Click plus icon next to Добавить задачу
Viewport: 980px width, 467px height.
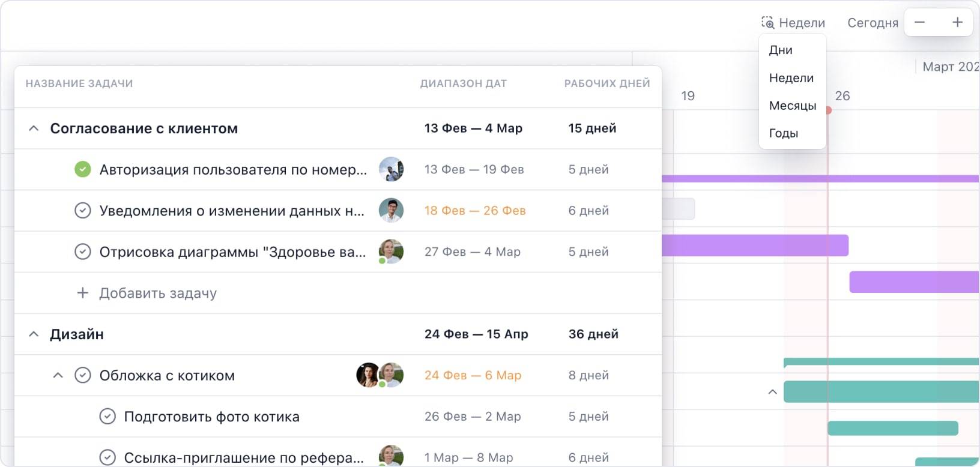tap(83, 293)
